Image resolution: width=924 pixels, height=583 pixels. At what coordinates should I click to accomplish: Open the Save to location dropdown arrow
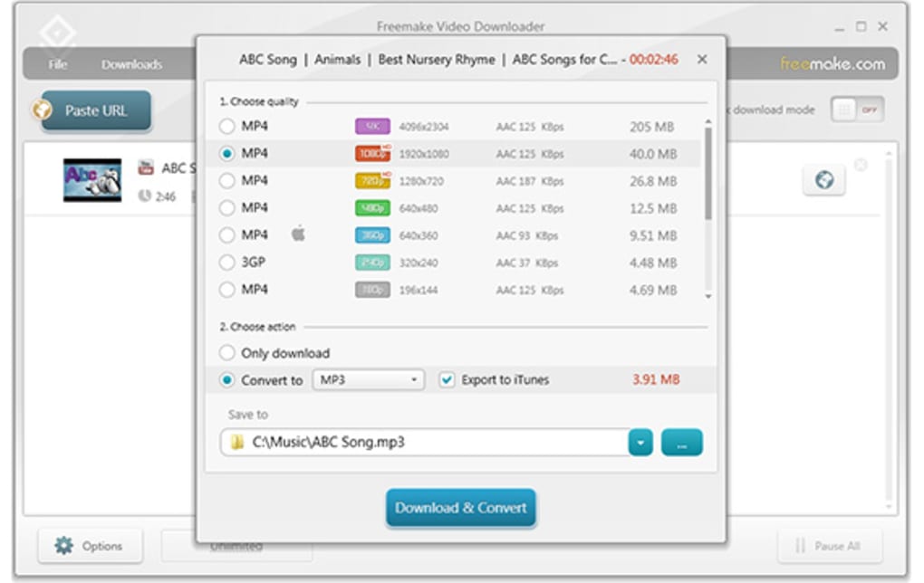[641, 443]
